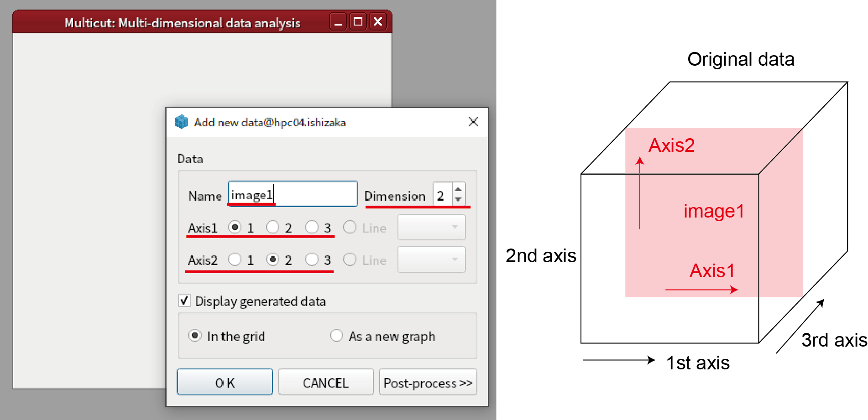Click the Axis1 label in the dialog
This screenshot has height=420, width=868.
[x=203, y=228]
